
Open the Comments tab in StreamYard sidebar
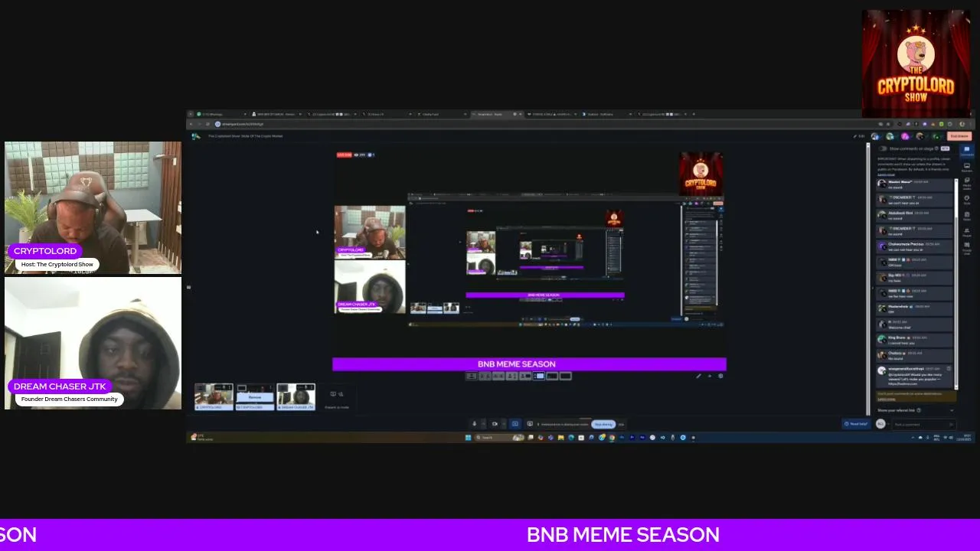[967, 152]
